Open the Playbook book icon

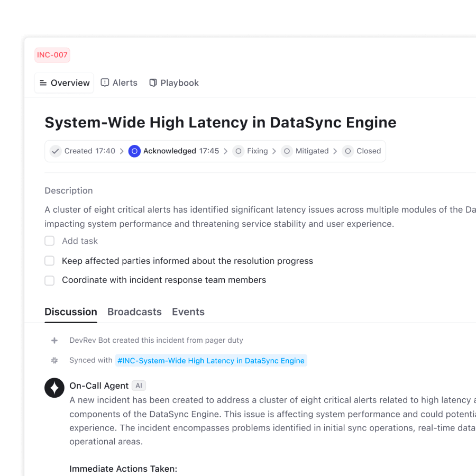(x=152, y=83)
